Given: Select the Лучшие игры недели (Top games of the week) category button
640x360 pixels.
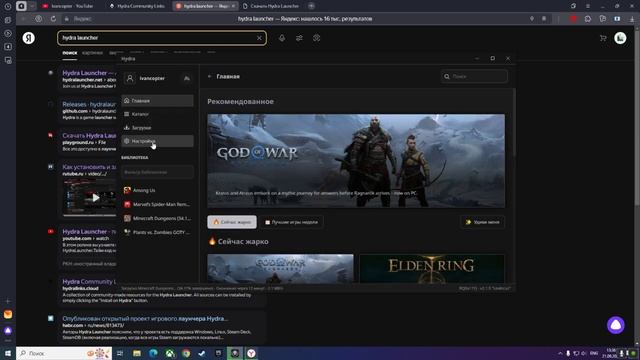Looking at the screenshot, I should click(291, 222).
